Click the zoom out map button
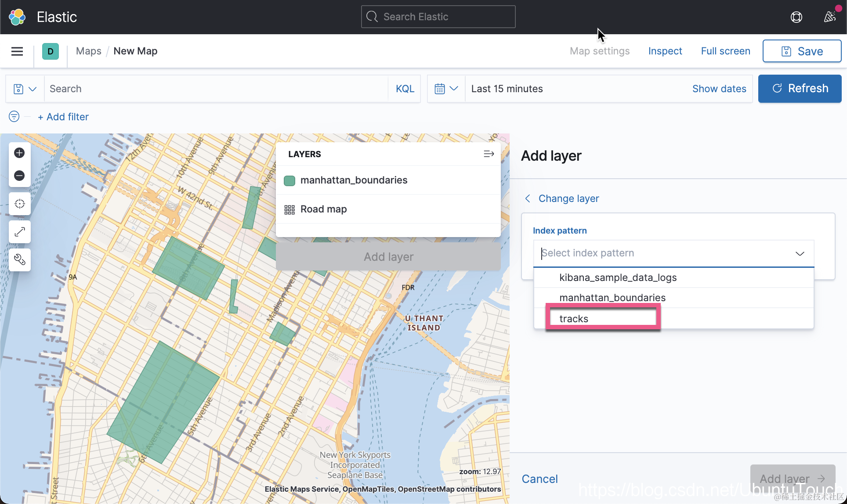Screen dimensions: 847x504 [19, 176]
